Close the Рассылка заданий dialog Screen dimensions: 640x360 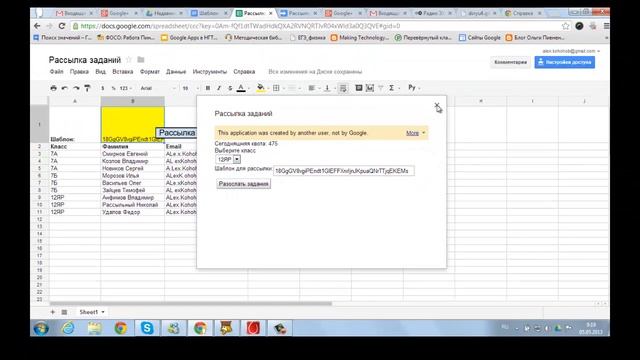click(437, 105)
